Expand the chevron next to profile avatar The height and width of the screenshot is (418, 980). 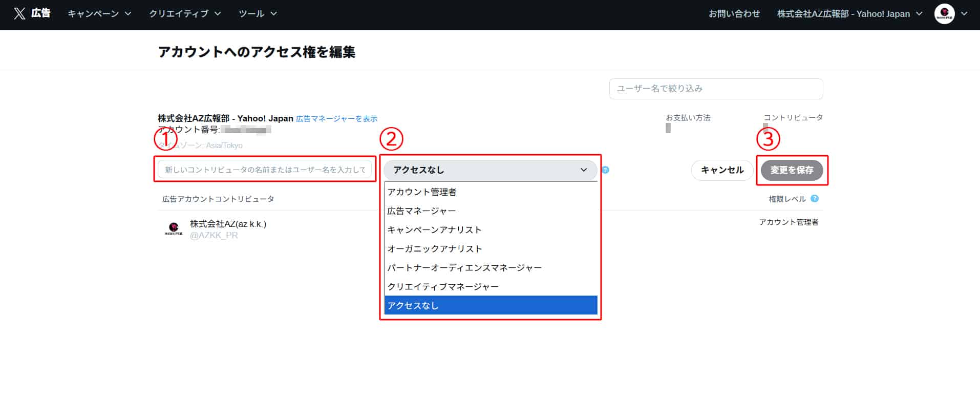click(964, 14)
